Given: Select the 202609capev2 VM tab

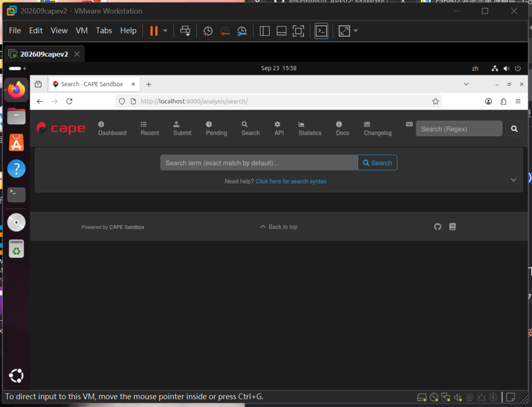Looking at the screenshot, I should pyautogui.click(x=44, y=54).
